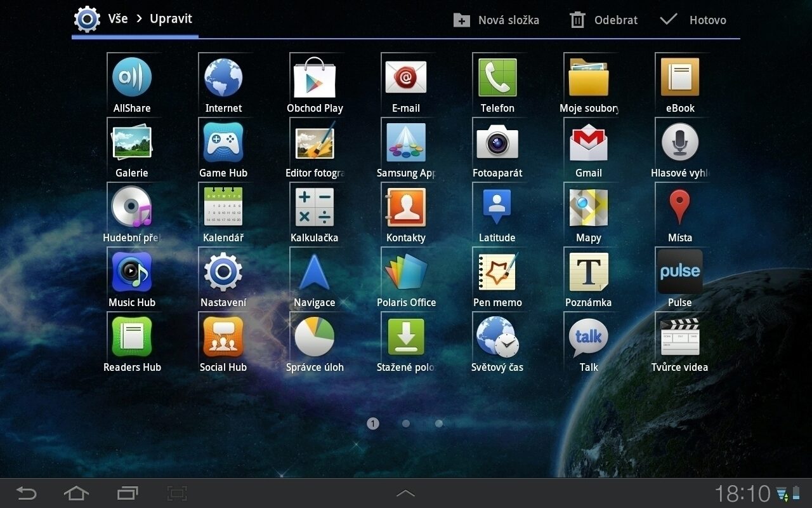
Task: Launch Game Hub
Action: tap(223, 142)
